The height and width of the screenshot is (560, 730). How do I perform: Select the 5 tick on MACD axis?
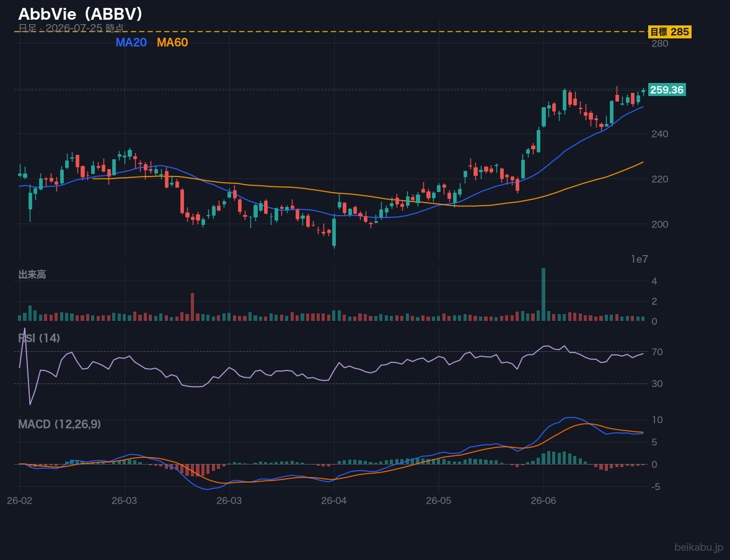(x=654, y=442)
